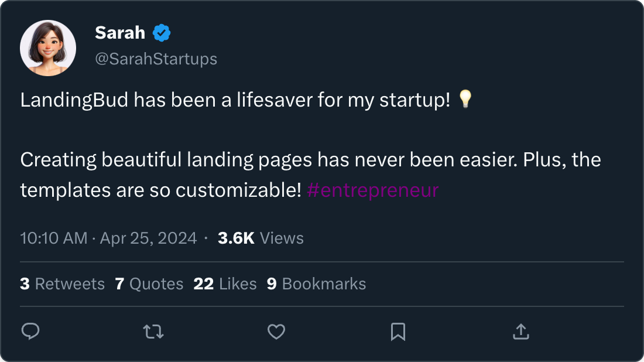Open the @SarahStartups handle link
The width and height of the screenshot is (644, 362).
click(156, 59)
